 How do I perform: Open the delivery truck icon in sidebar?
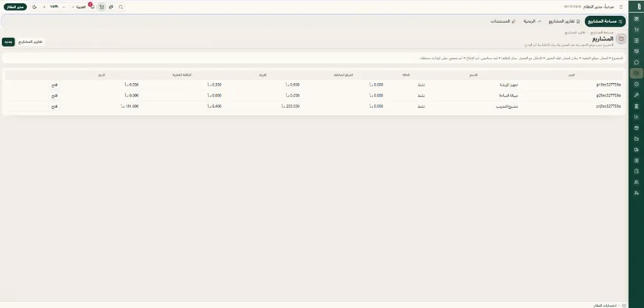coord(636,149)
